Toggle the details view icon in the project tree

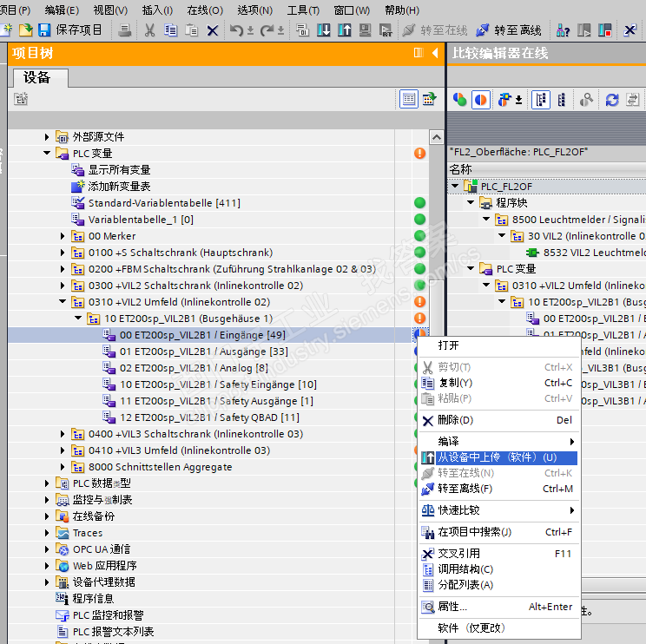pos(408,100)
